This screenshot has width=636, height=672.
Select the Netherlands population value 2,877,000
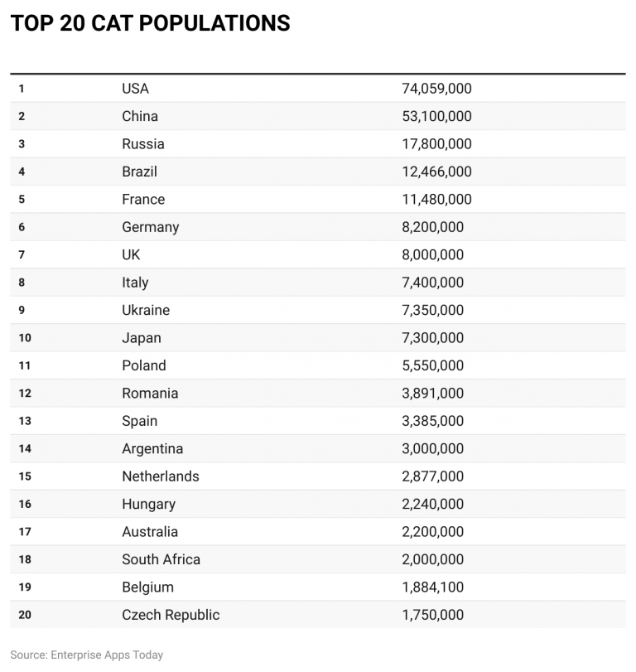(x=432, y=476)
